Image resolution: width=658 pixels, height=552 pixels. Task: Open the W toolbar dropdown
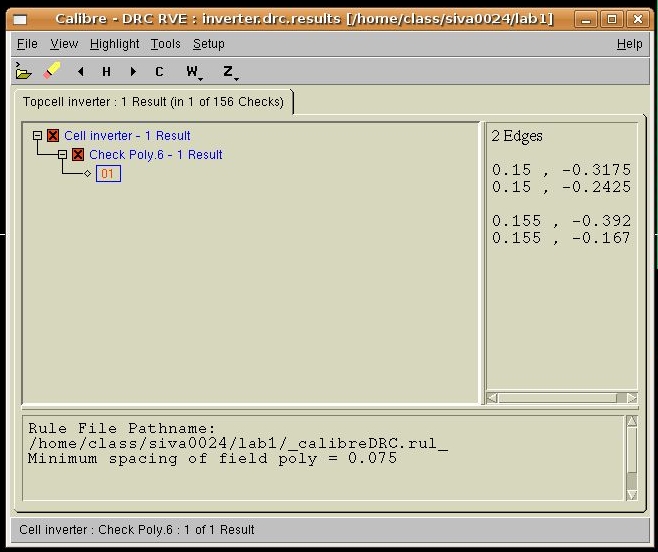pyautogui.click(x=193, y=72)
